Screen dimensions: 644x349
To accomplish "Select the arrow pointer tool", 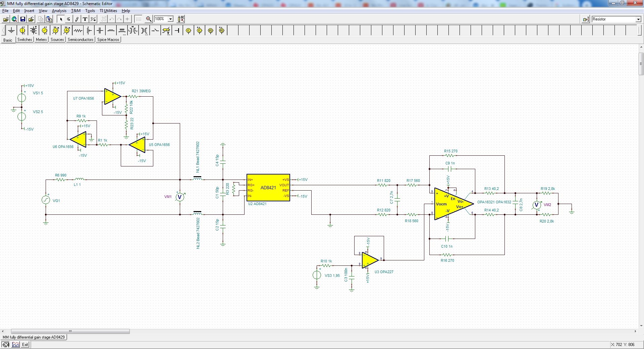I will click(x=61, y=19).
